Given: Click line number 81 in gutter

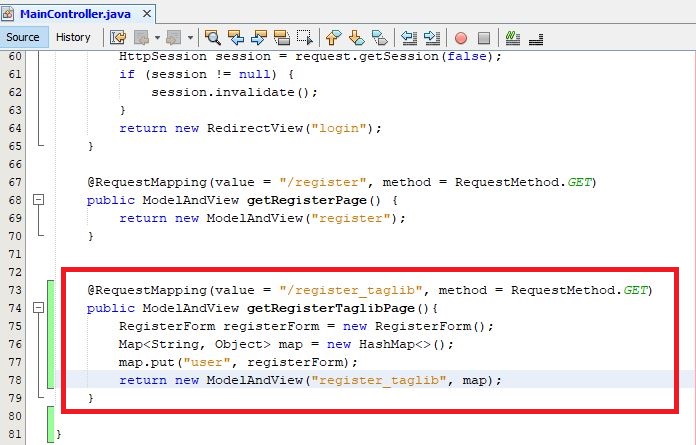Looking at the screenshot, I should click(x=15, y=434).
